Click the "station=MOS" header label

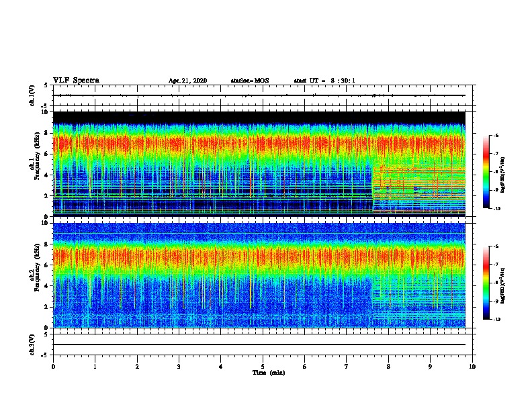pyautogui.click(x=250, y=81)
